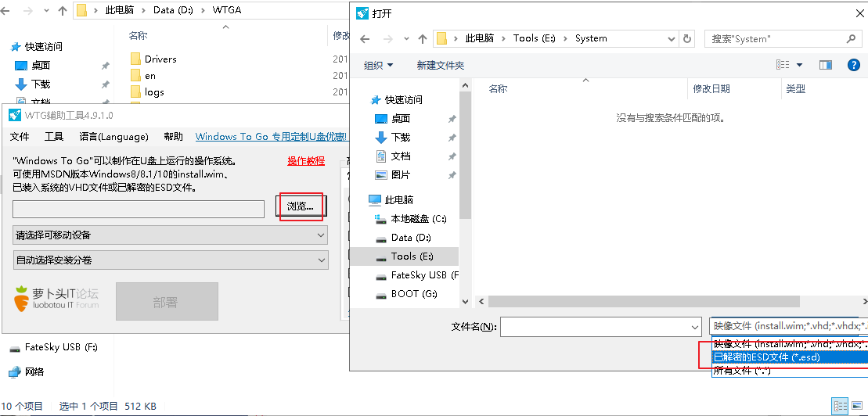The image size is (868, 416).
Task: Switch to large thumbnails view in status bar
Action: click(x=855, y=406)
